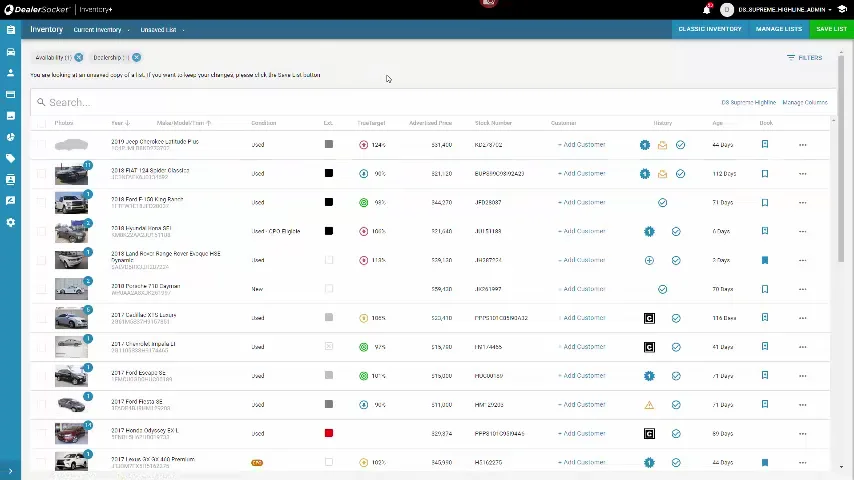
Task: Select the Hyundai Kona row checkbox
Action: click(x=41, y=231)
